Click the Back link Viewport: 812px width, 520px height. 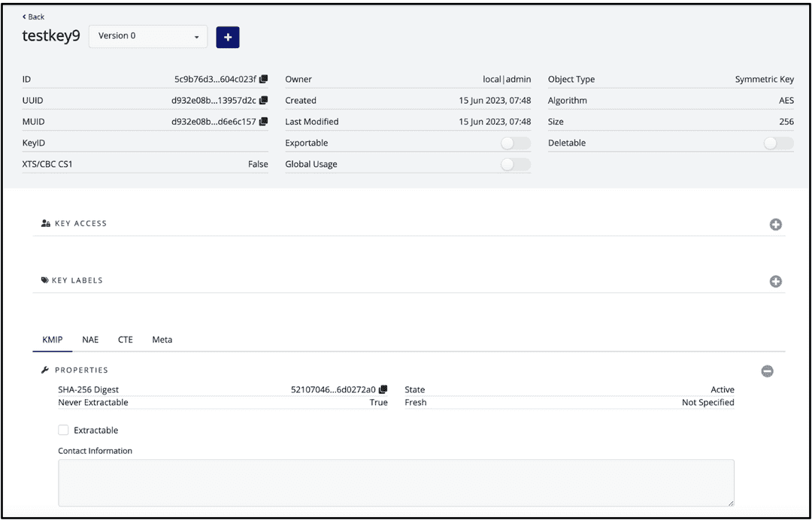pos(32,16)
